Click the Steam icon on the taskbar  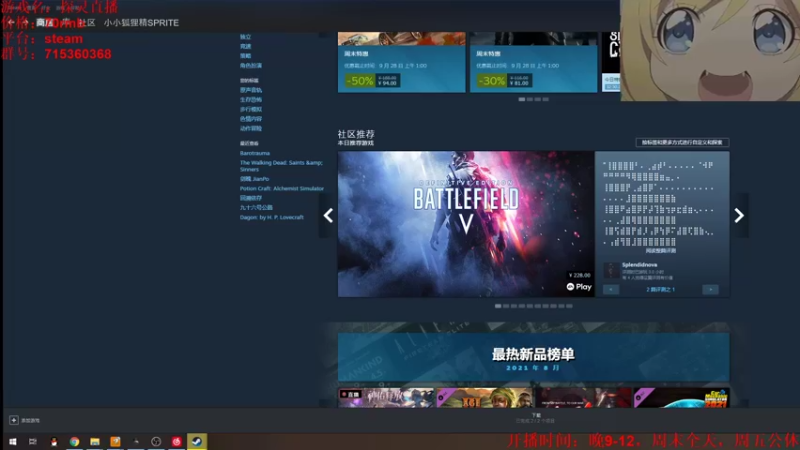197,441
